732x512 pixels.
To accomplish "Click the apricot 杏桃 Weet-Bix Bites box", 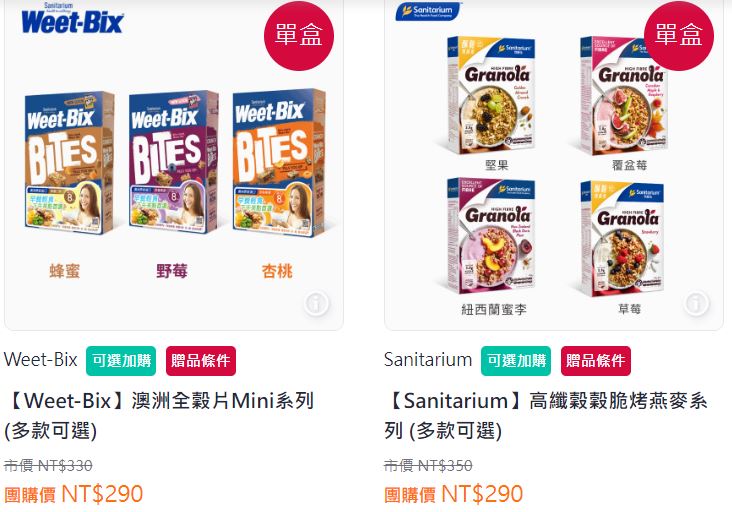I will tap(279, 162).
